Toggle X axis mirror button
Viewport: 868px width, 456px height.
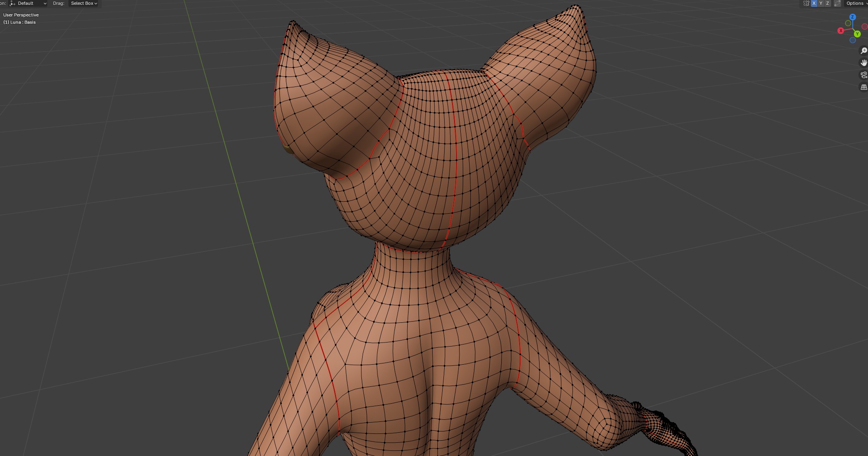814,3
